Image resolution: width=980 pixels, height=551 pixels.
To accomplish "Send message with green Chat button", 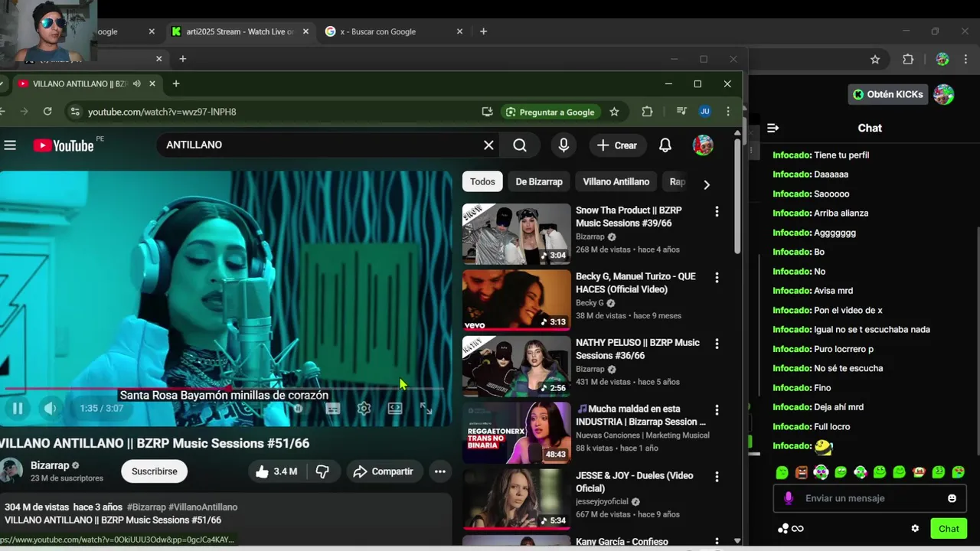I will click(949, 528).
